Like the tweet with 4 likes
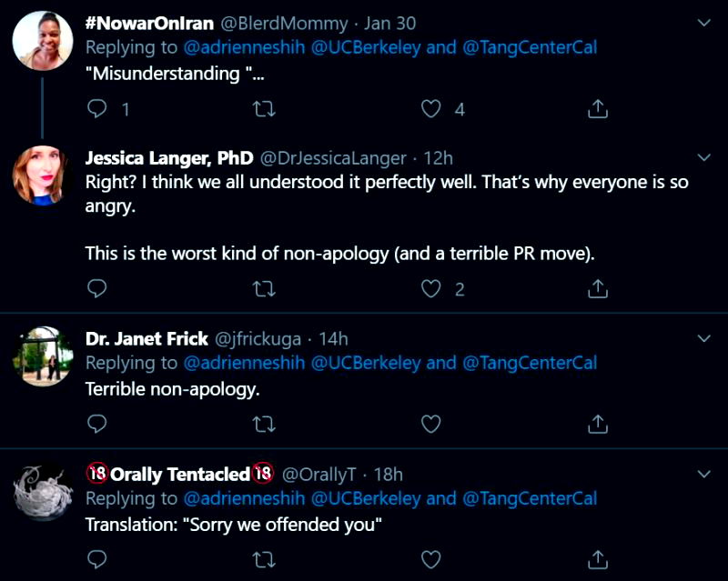Viewport: 728px width, 581px height. [x=431, y=109]
